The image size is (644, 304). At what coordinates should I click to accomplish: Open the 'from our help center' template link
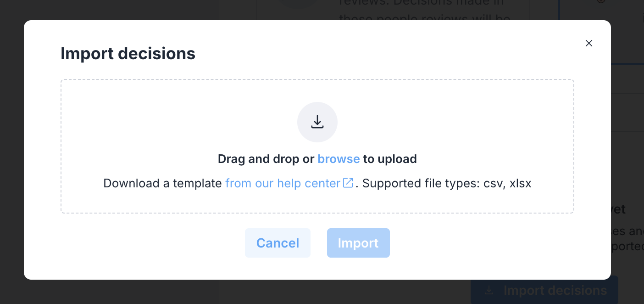[x=283, y=183]
